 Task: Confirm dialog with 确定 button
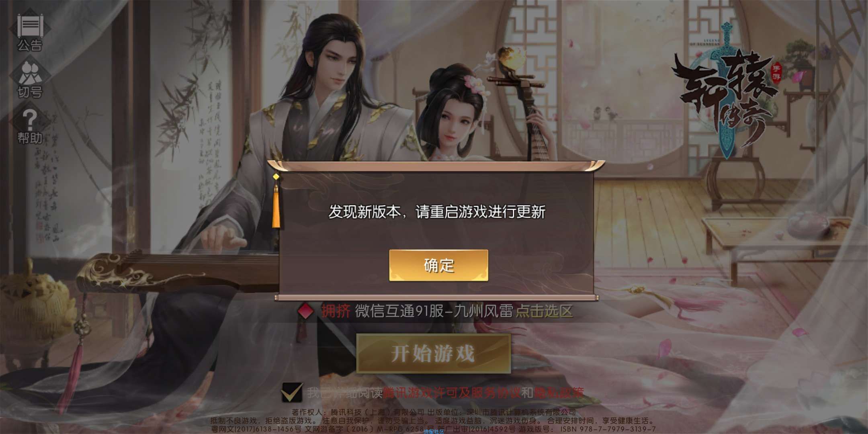[438, 265]
